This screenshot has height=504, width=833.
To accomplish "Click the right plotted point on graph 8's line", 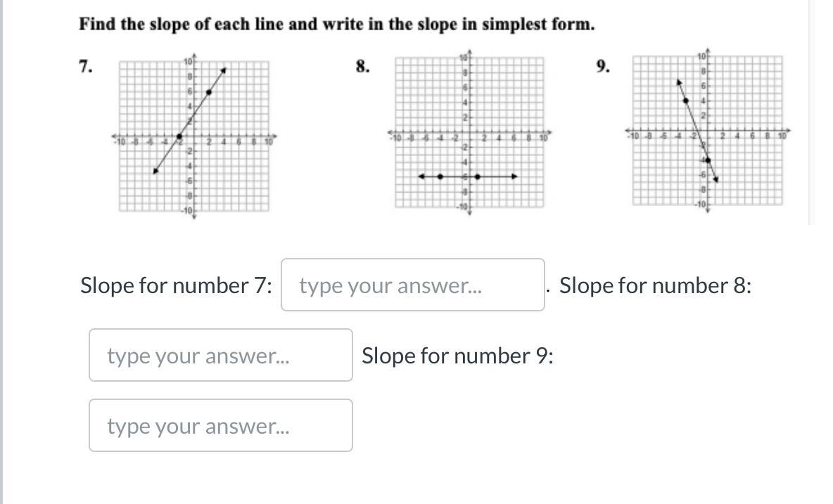I will tap(477, 176).
